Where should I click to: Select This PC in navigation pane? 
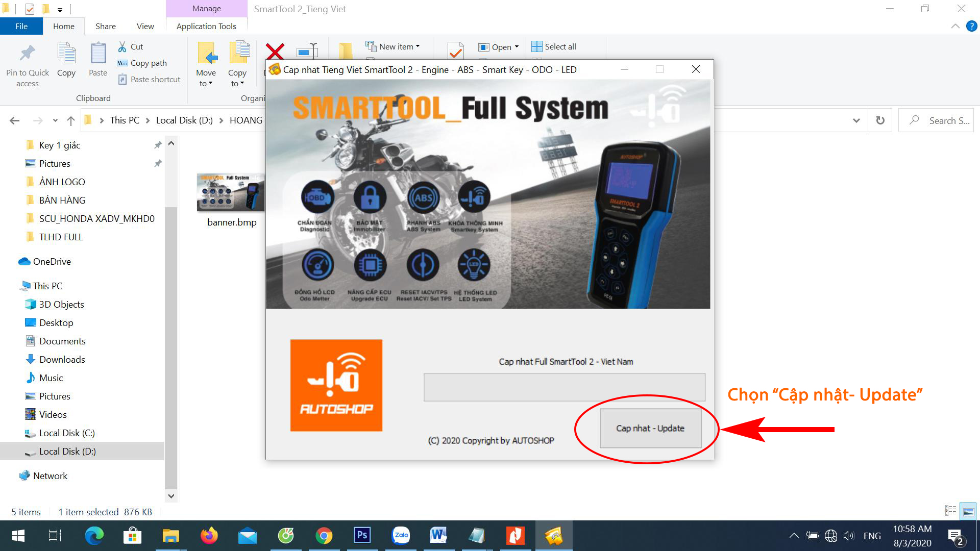(x=47, y=286)
